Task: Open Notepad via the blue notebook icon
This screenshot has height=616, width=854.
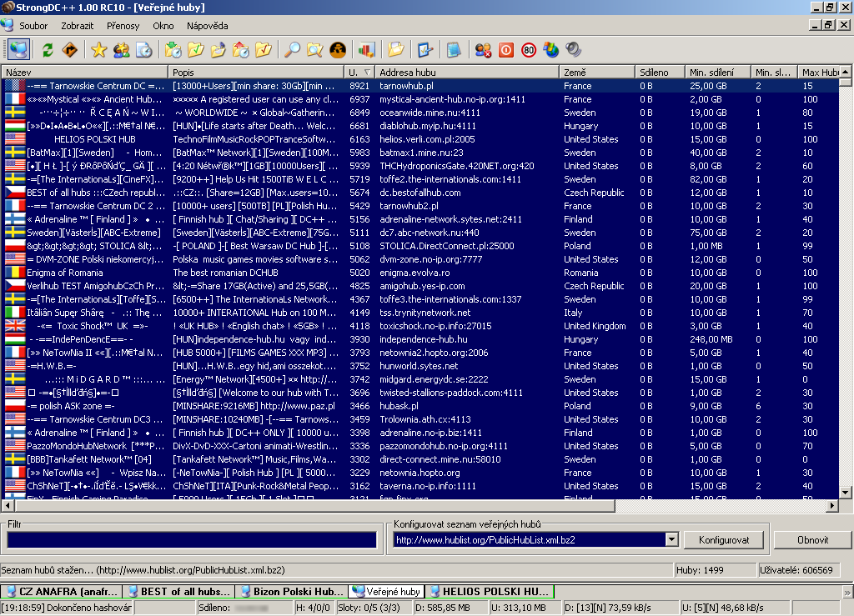Action: 454,50
